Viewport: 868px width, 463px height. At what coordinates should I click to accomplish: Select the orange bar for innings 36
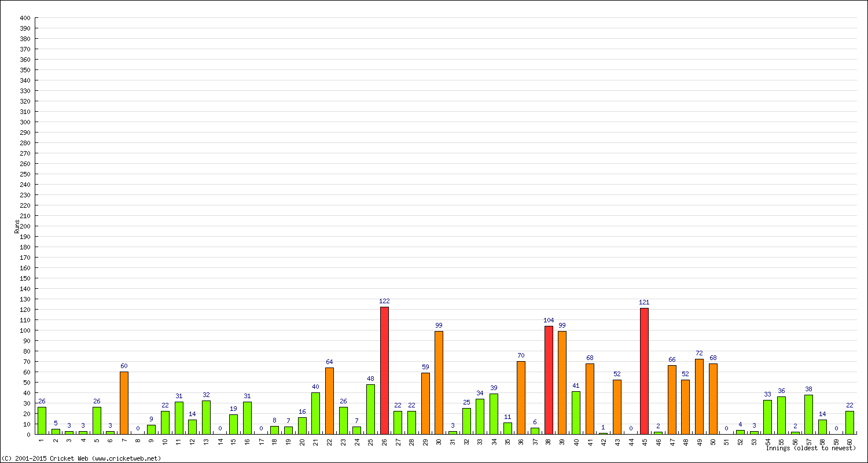[521, 398]
